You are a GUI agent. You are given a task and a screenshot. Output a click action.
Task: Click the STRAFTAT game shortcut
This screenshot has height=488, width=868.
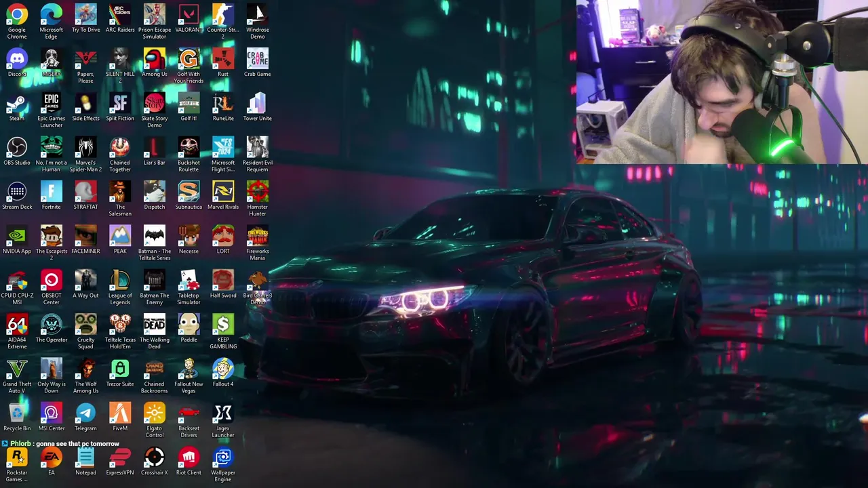(x=85, y=191)
